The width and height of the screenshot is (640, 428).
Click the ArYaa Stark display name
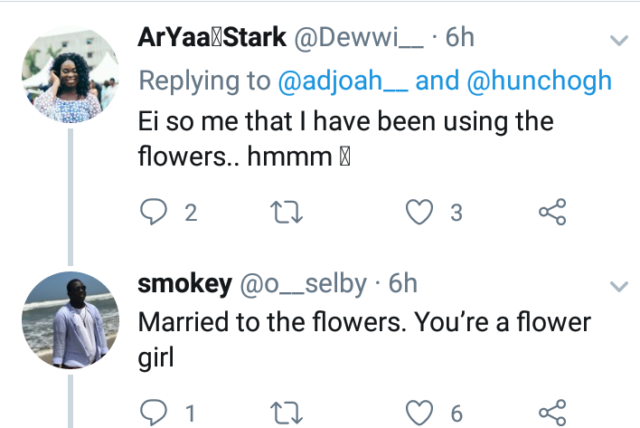pyautogui.click(x=208, y=39)
